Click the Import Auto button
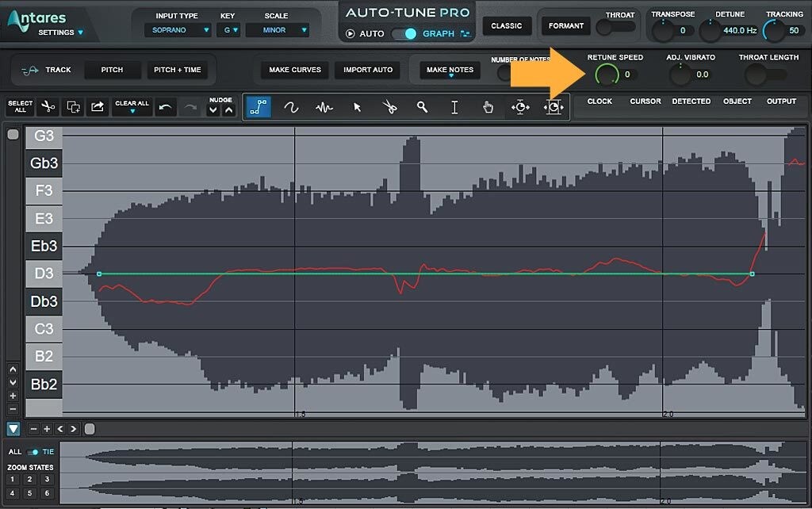 [x=368, y=70]
